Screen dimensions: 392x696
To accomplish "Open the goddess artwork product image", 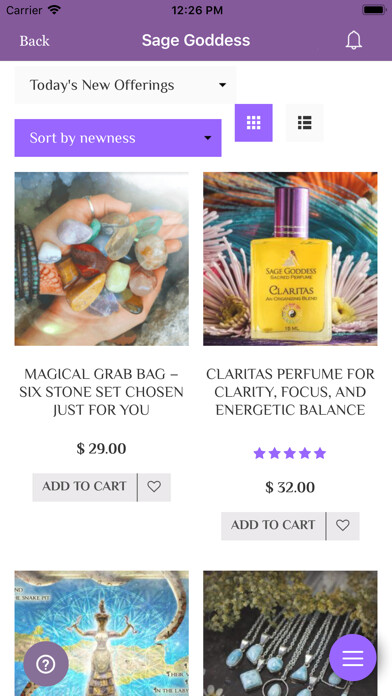I will tap(102, 633).
